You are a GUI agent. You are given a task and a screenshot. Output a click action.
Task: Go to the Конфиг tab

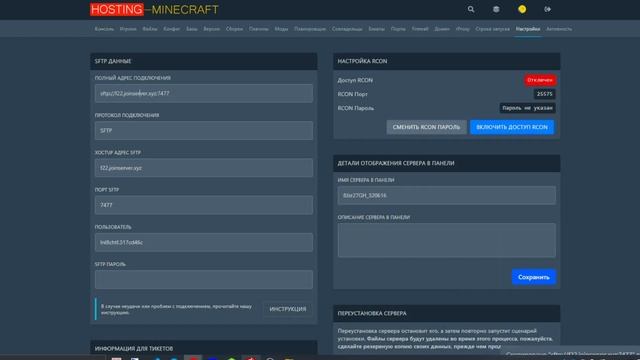tap(171, 29)
